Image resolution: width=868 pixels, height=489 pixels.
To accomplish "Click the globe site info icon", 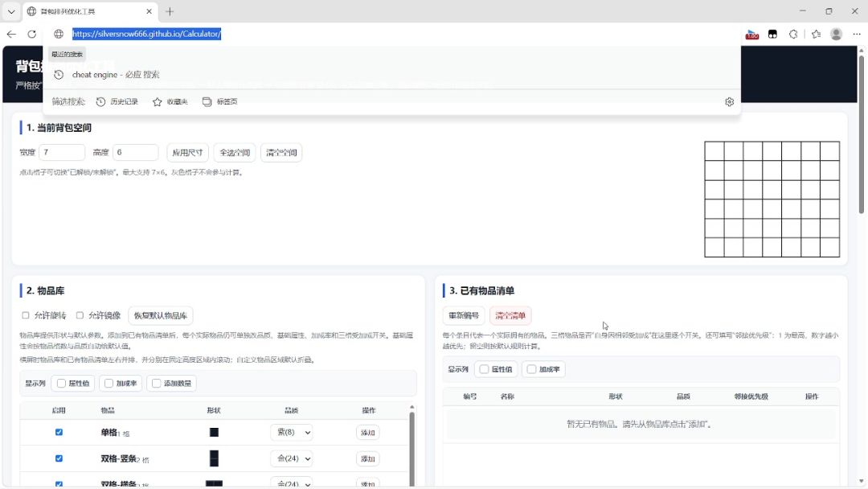I will (59, 34).
